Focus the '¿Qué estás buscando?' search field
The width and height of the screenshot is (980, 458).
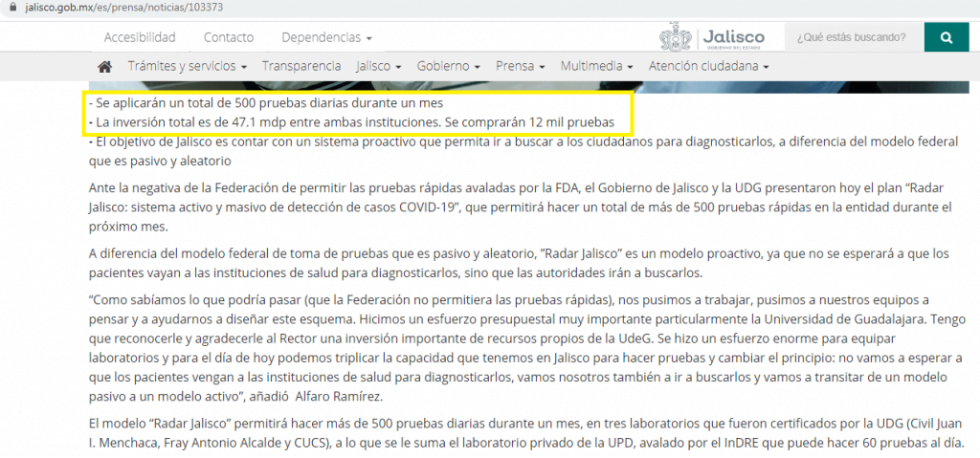tap(854, 37)
